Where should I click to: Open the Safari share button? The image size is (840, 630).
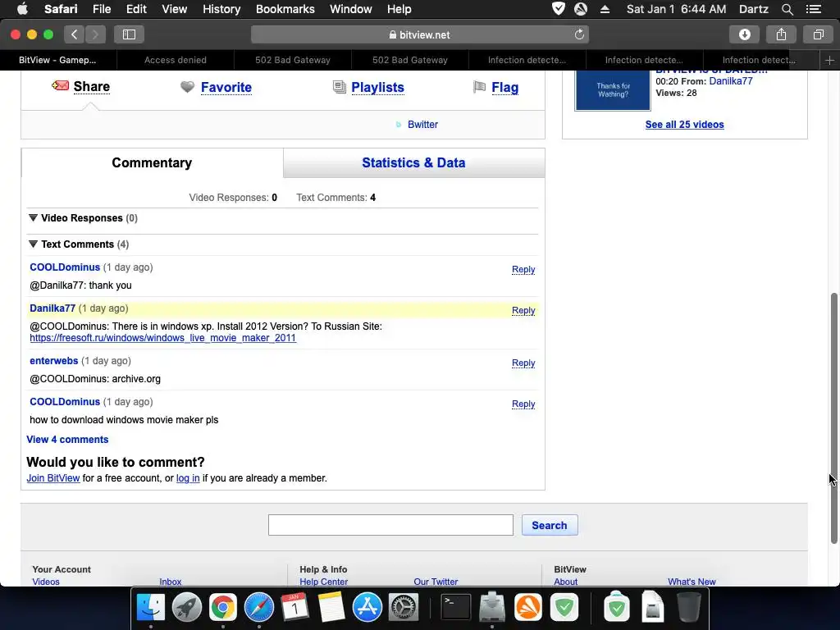click(781, 34)
